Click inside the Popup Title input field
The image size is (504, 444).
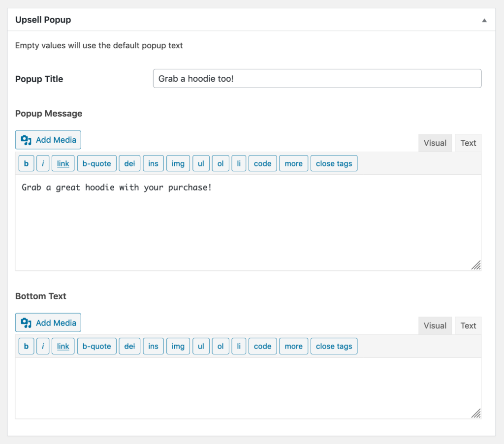tap(317, 78)
